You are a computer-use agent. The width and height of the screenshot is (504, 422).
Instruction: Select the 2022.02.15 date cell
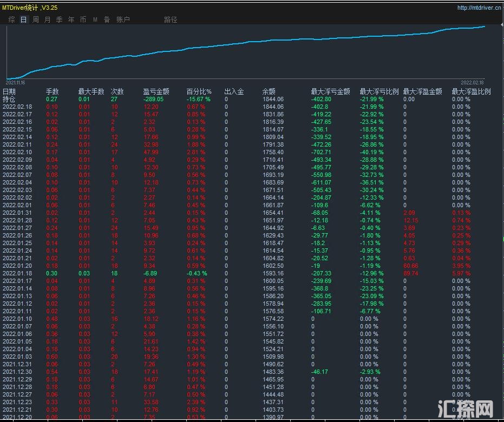click(17, 129)
